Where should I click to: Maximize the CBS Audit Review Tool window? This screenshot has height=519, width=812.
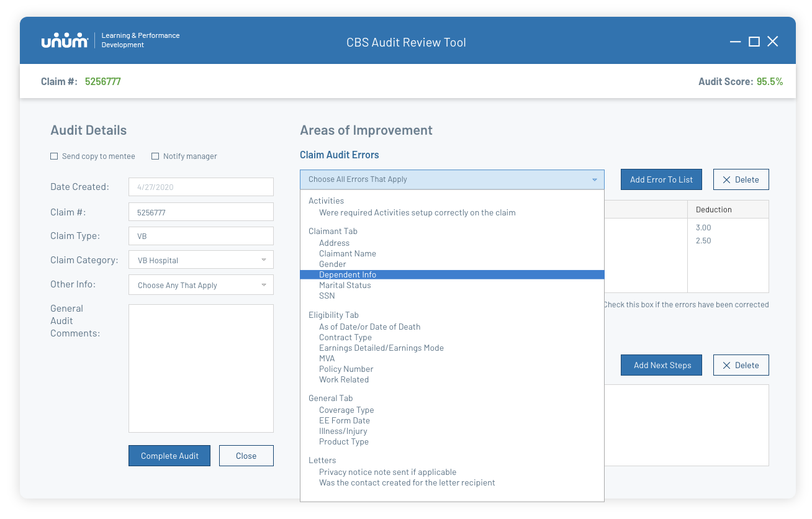754,42
